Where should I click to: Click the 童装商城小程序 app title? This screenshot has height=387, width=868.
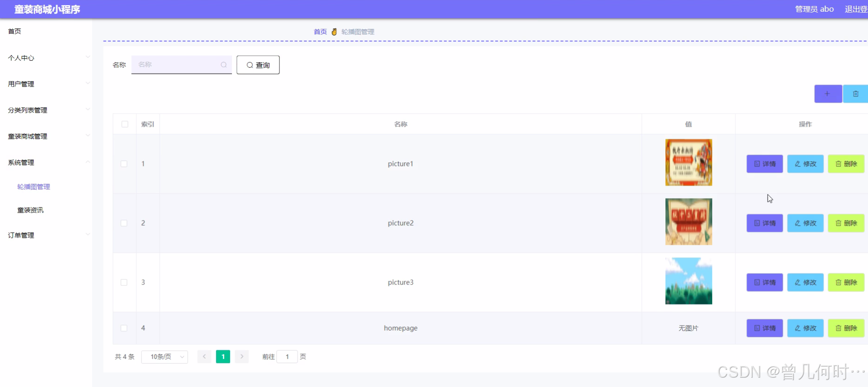pyautogui.click(x=47, y=9)
